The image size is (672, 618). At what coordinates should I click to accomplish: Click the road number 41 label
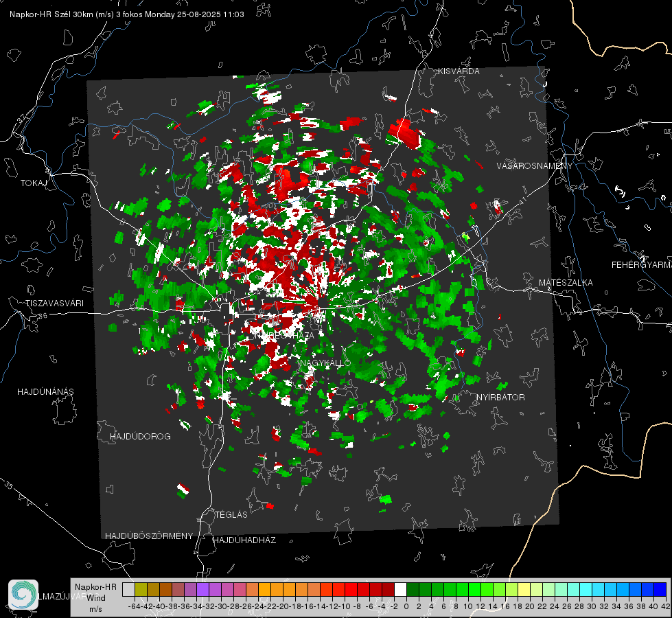(522, 201)
